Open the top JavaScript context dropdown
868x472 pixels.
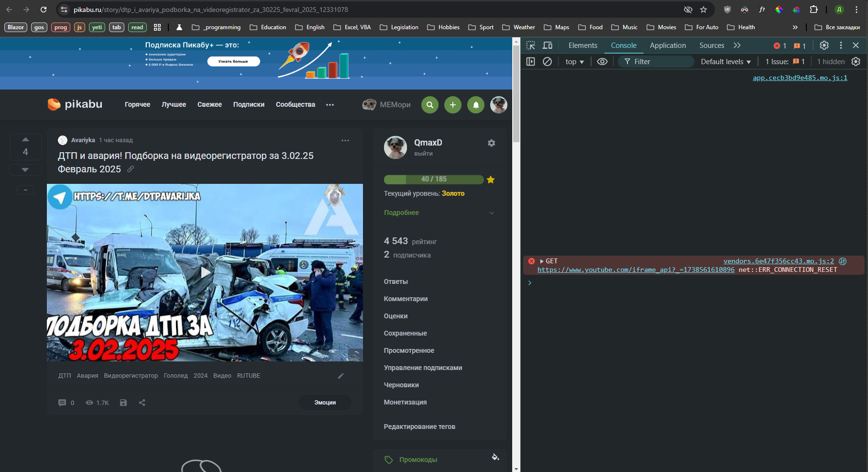pyautogui.click(x=574, y=62)
